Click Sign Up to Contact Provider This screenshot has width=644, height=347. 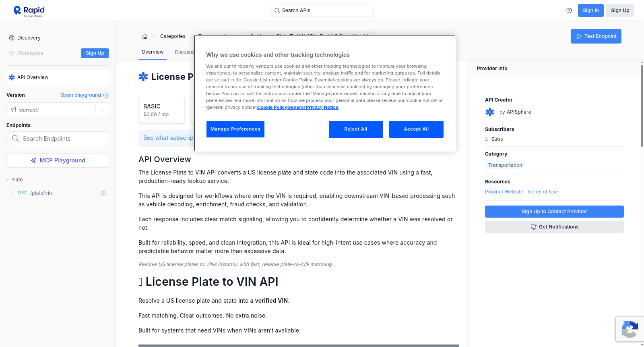(554, 212)
